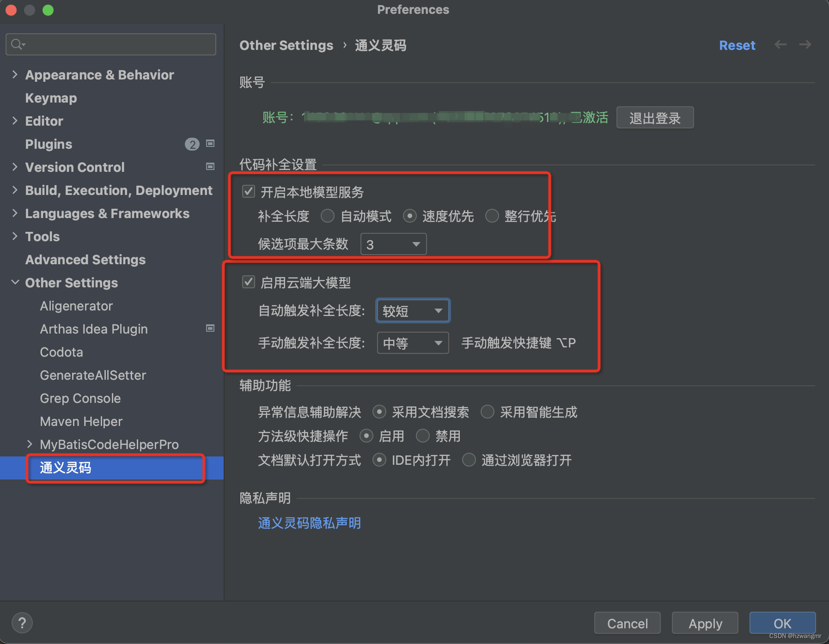Open the Keymap settings page
829x644 pixels.
pos(51,98)
